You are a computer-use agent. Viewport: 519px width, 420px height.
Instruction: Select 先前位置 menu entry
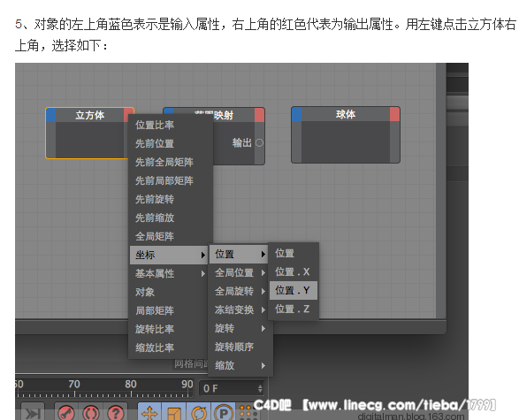click(x=170, y=143)
